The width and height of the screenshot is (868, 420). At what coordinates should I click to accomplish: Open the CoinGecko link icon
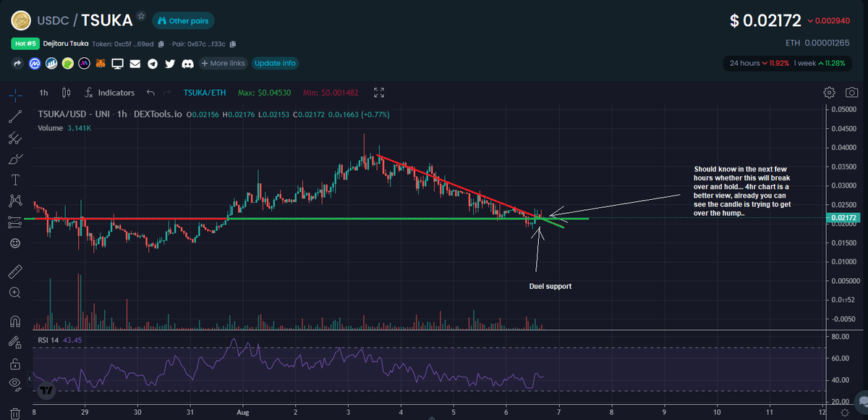(68, 64)
